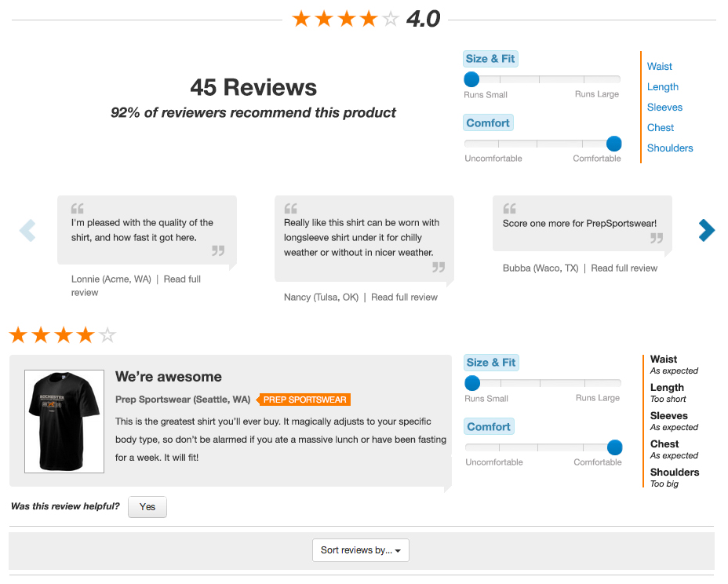This screenshot has width=728, height=584.
Task: Select the Sleeves fit link
Action: click(664, 108)
